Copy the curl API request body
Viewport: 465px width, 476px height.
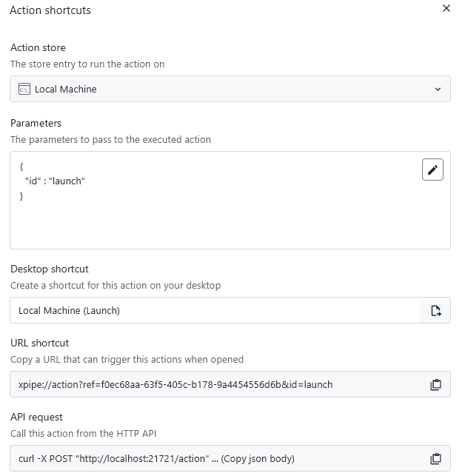[x=436, y=459]
